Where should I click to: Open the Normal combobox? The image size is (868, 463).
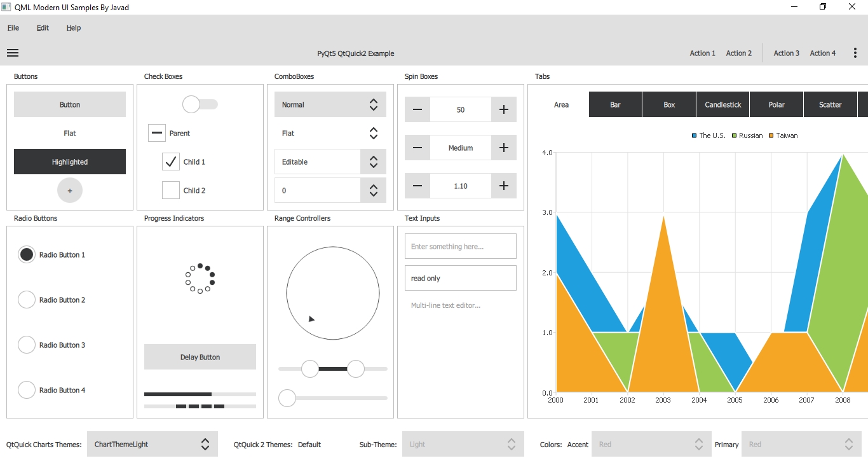330,104
